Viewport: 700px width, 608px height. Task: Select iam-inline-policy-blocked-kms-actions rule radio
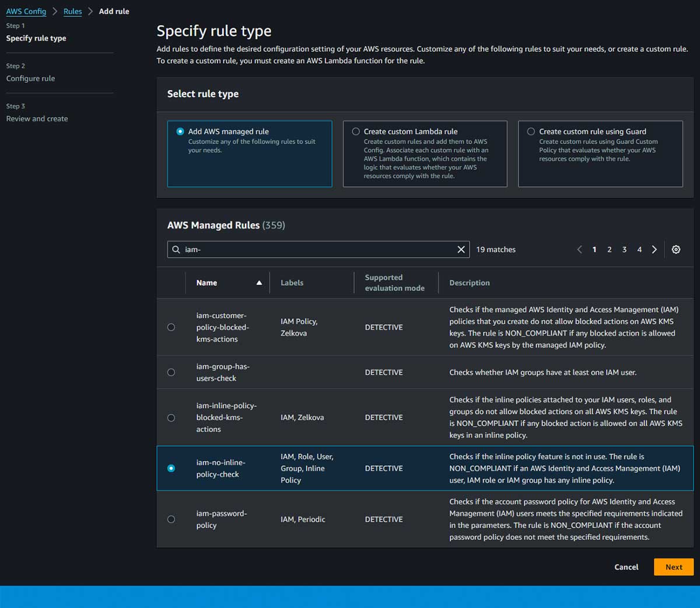tap(171, 418)
